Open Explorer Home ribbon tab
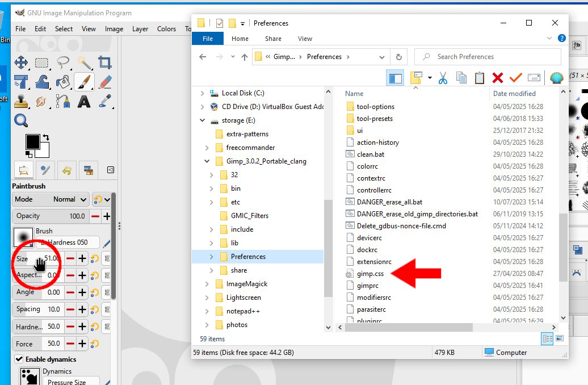The height and width of the screenshot is (385, 588). click(x=240, y=39)
